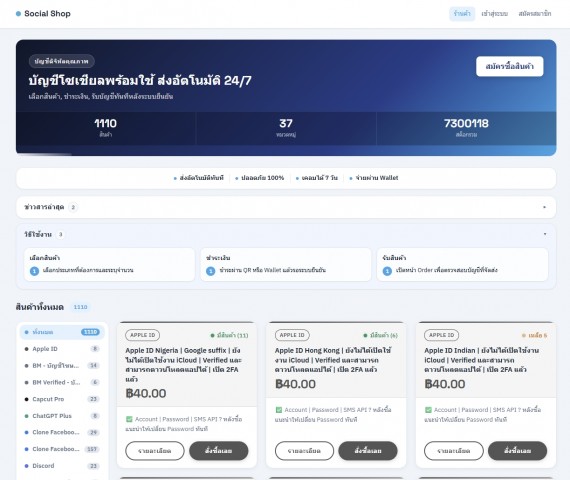Click step badge in ชำระเงิน card
Image resolution: width=570 pixels, height=480 pixels.
[x=210, y=271]
